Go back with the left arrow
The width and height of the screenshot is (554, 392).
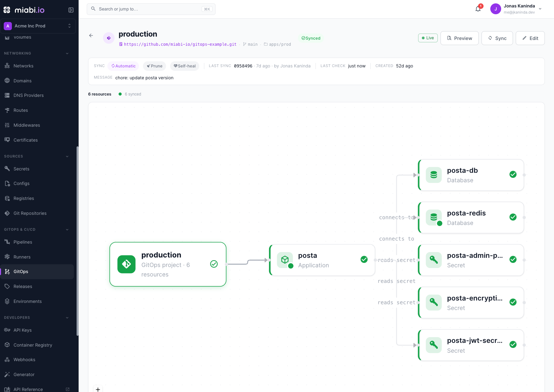[91, 35]
